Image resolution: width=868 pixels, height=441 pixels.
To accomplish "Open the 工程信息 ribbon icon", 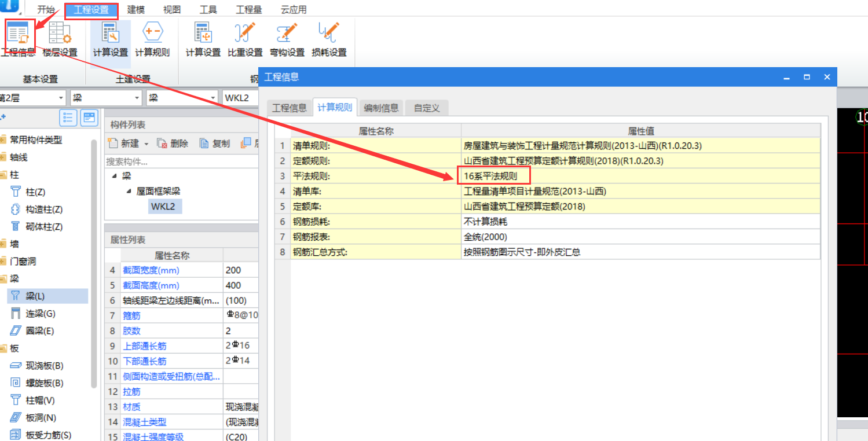I will pos(18,40).
